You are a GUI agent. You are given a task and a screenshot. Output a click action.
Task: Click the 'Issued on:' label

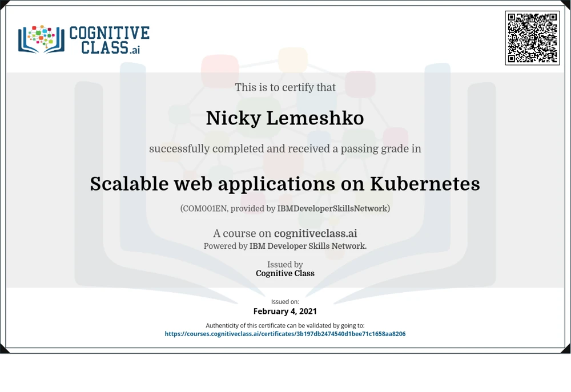(x=285, y=302)
